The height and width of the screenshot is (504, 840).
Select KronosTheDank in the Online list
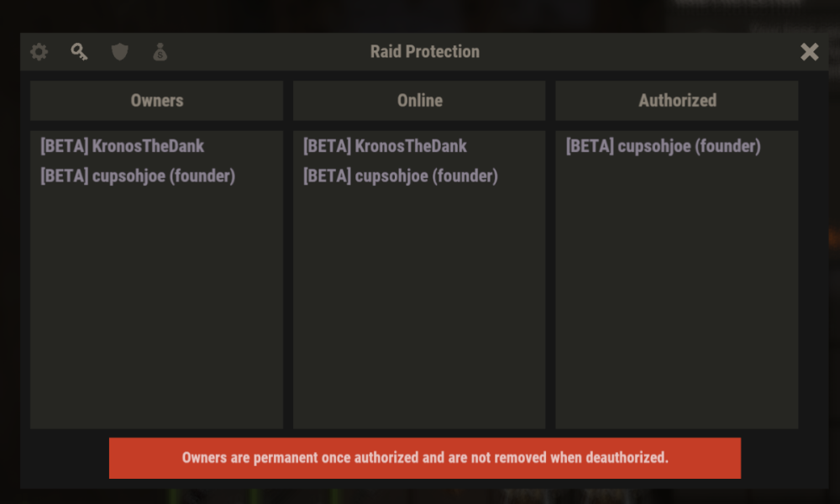[385, 146]
